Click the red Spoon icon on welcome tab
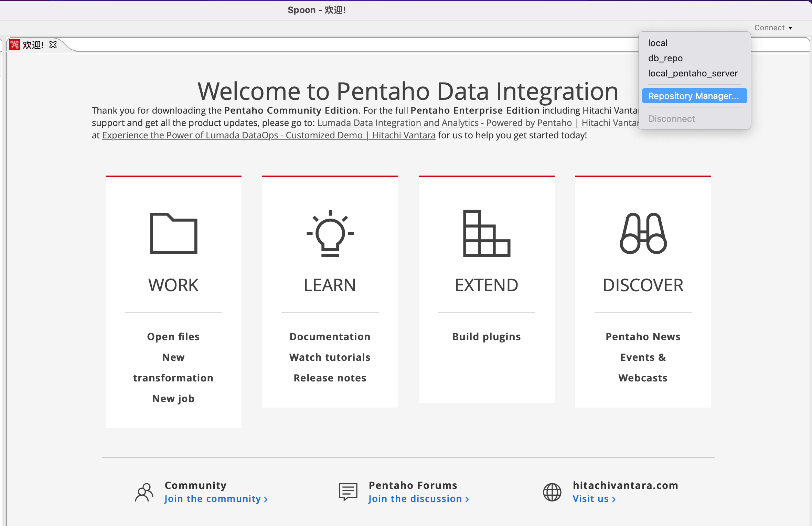Image resolution: width=812 pixels, height=526 pixels. [14, 45]
